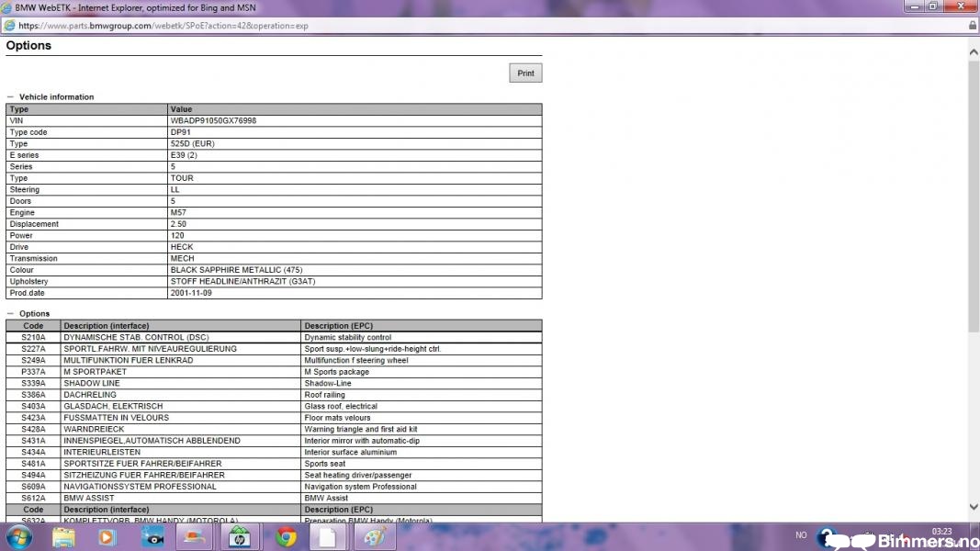
Task: Close the BMW WebETK window
Action: pyautogui.click(x=961, y=6)
